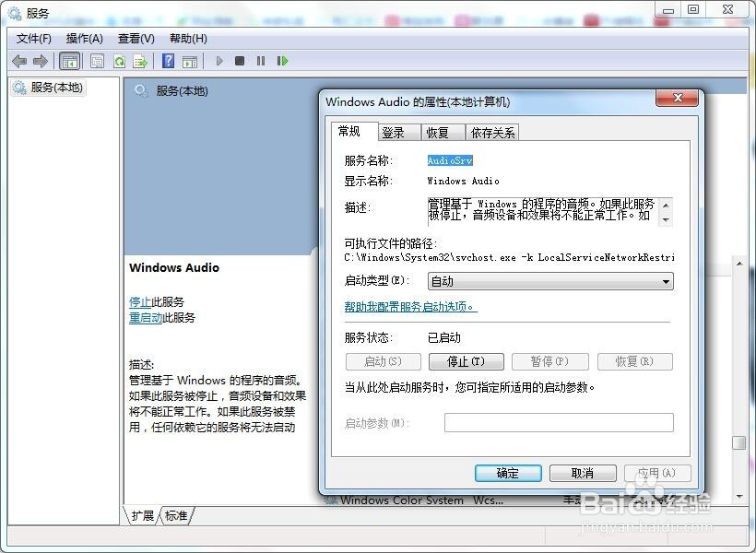Click the Back arrow toolbar icon

click(19, 61)
